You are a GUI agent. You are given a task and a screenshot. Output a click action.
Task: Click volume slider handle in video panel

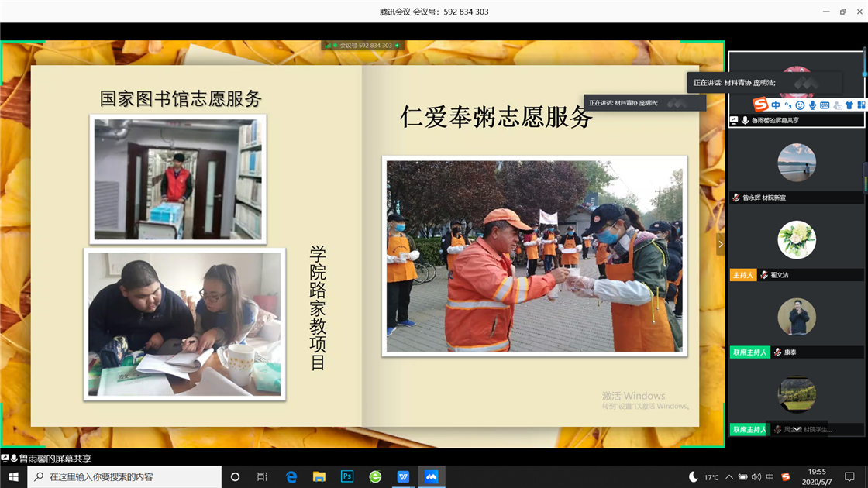865,74
